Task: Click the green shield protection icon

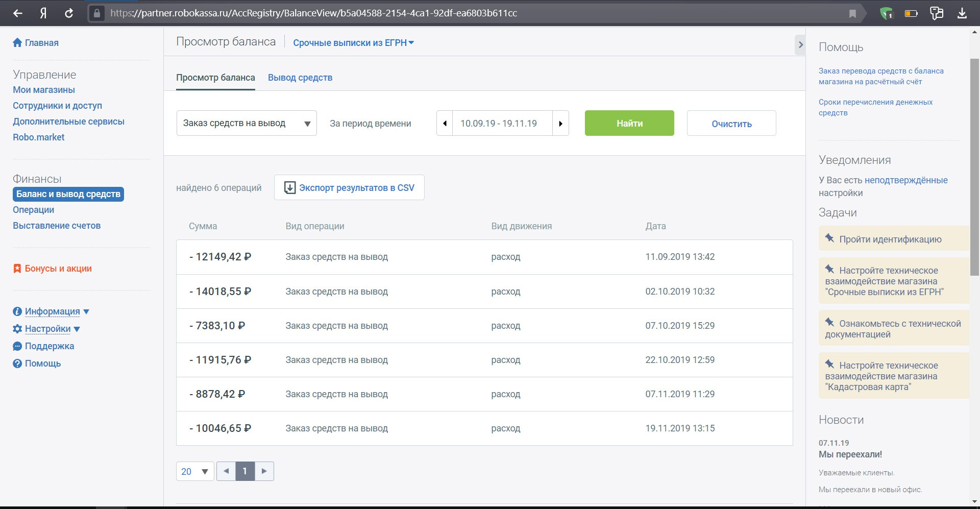Action: [x=887, y=13]
